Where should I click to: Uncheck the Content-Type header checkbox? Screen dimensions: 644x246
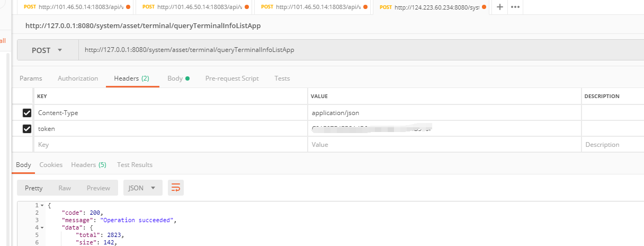(x=27, y=113)
